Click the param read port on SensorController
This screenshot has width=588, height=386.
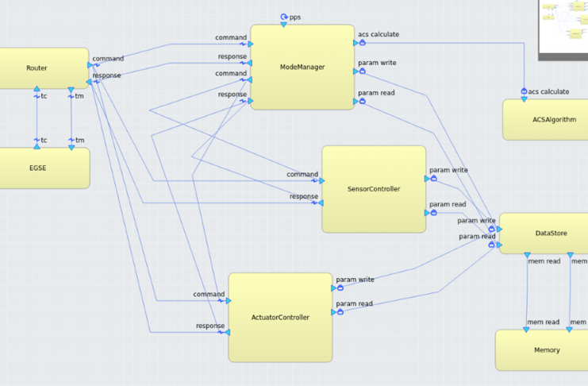click(x=432, y=212)
